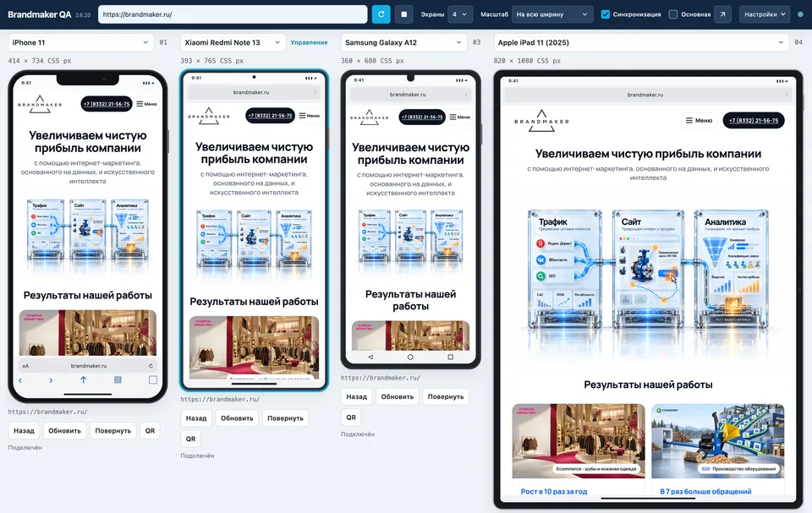Click the phone number button in the iPad preview
The height and width of the screenshot is (513, 812).
click(x=754, y=120)
